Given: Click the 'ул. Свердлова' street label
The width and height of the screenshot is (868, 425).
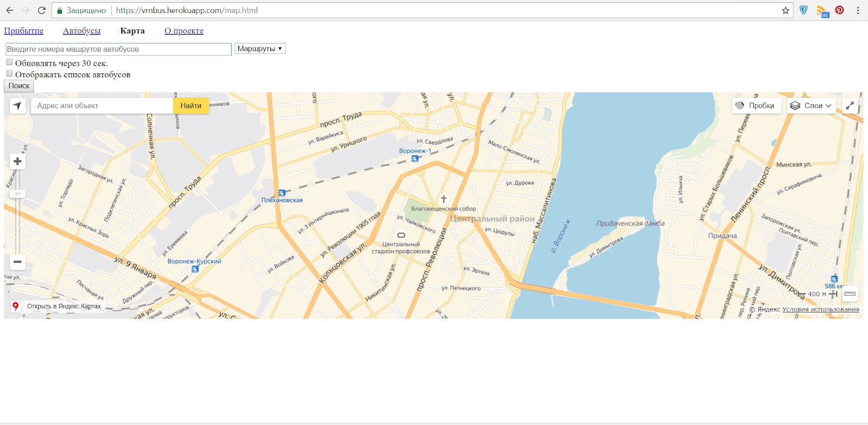Looking at the screenshot, I should [434, 141].
